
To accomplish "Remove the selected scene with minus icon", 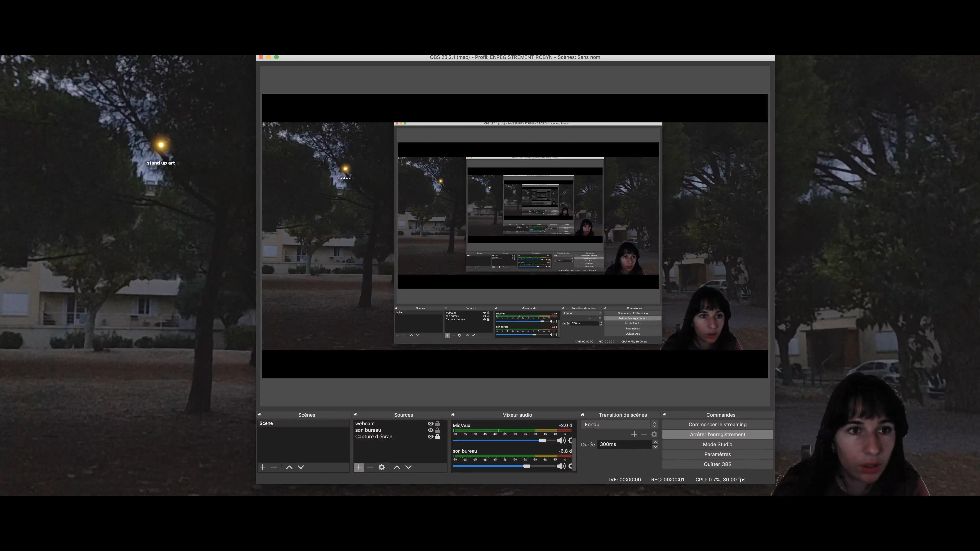I will tap(274, 467).
